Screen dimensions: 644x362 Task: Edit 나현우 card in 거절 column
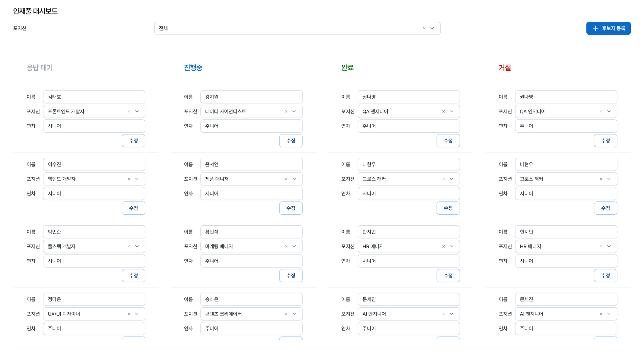(606, 208)
